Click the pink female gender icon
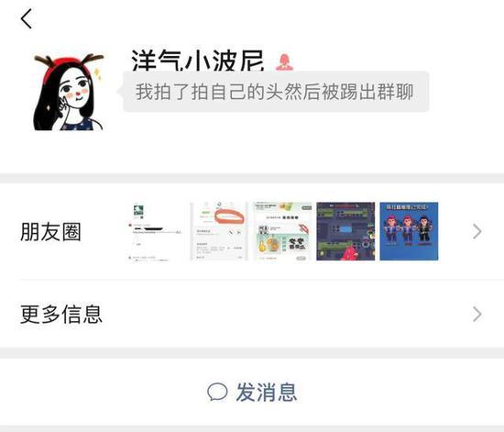 click(284, 62)
